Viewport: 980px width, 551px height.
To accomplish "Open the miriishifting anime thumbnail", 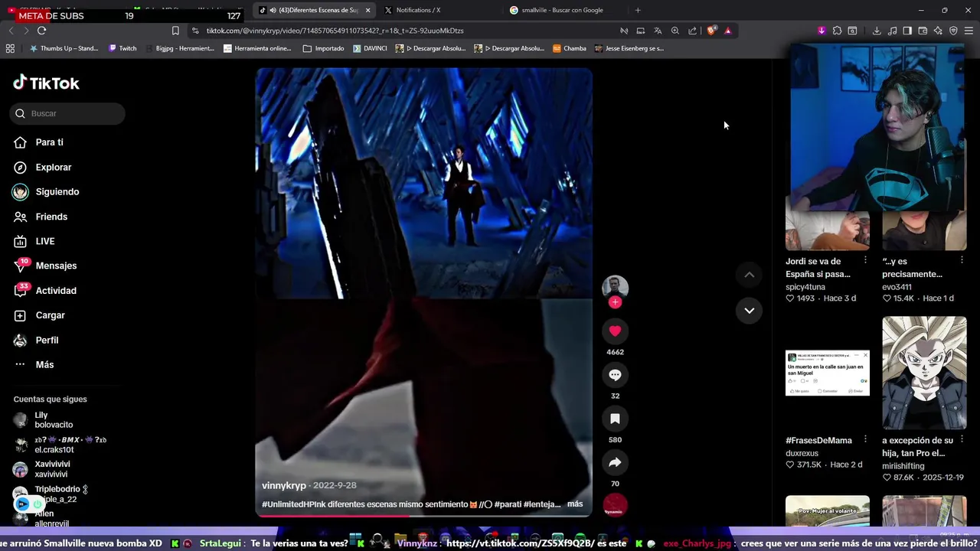I will 924,373.
